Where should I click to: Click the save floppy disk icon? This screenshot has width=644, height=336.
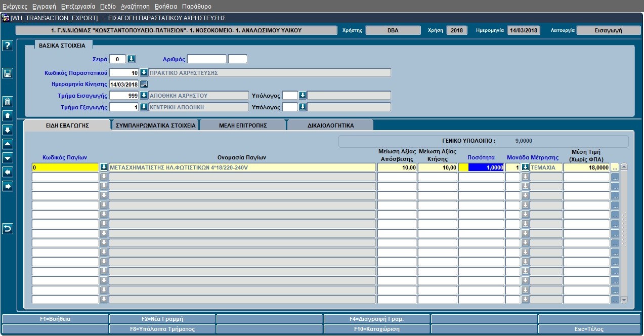tap(8, 73)
